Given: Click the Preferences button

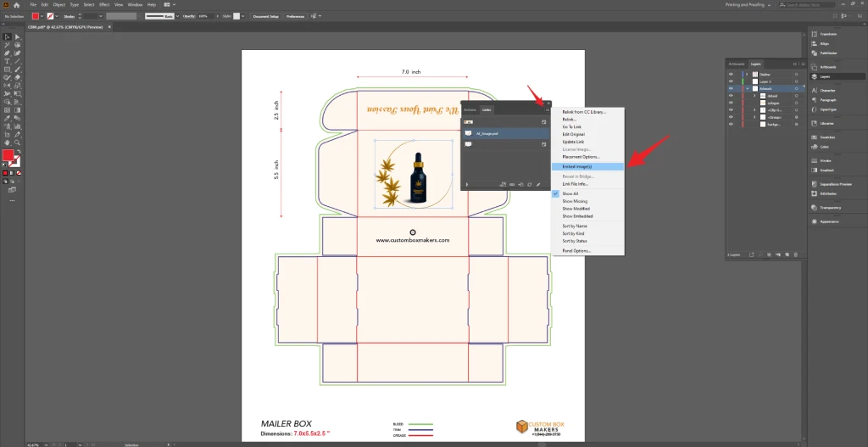Looking at the screenshot, I should click(295, 16).
